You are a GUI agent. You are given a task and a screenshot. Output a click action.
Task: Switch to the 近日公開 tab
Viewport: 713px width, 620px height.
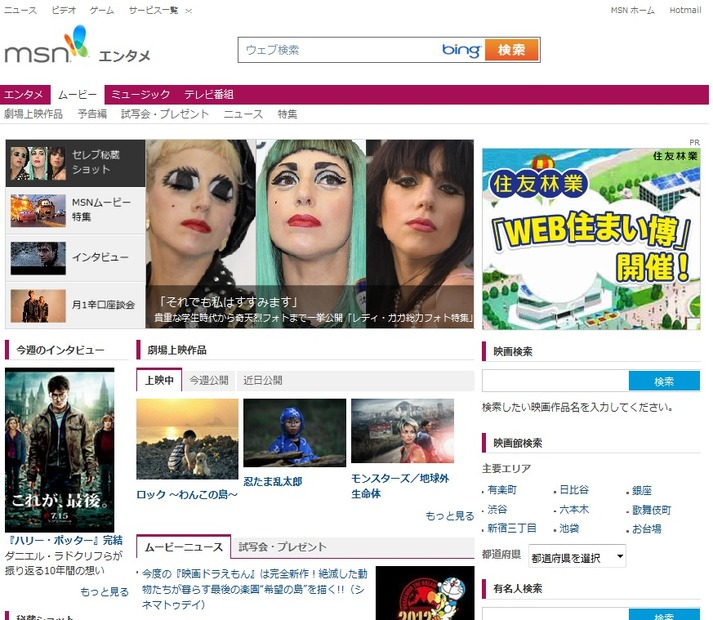pyautogui.click(x=263, y=380)
